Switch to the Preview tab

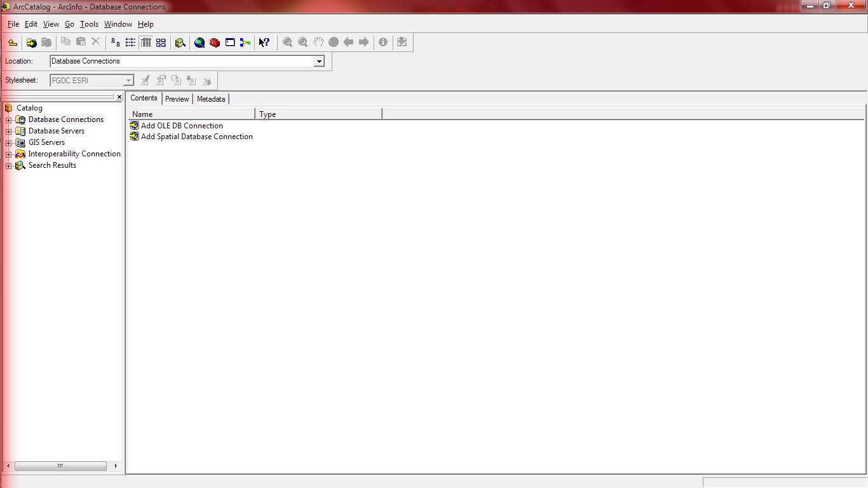[x=177, y=99]
